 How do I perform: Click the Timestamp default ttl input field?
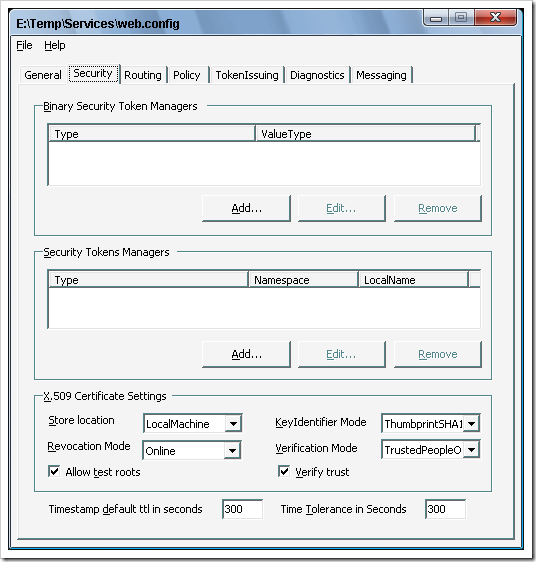coord(242,509)
